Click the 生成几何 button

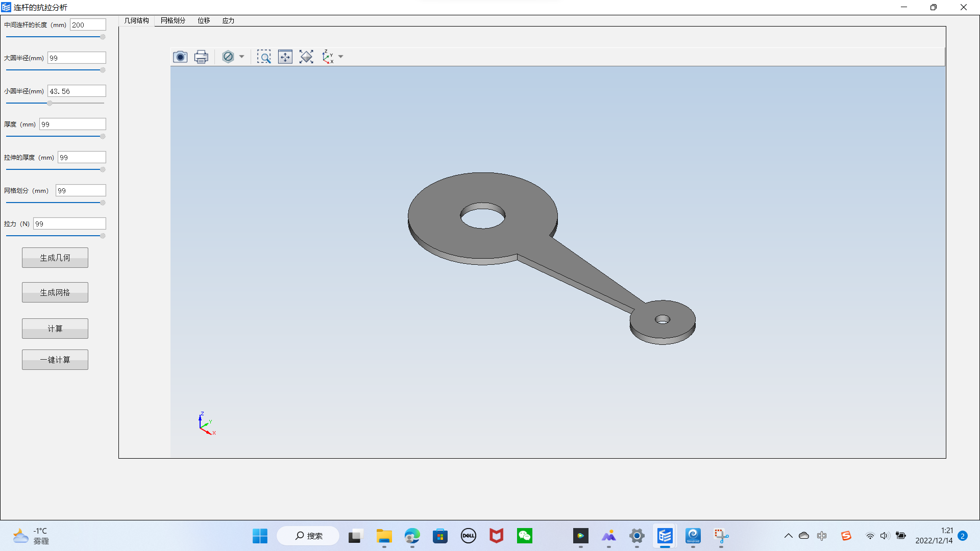[55, 258]
